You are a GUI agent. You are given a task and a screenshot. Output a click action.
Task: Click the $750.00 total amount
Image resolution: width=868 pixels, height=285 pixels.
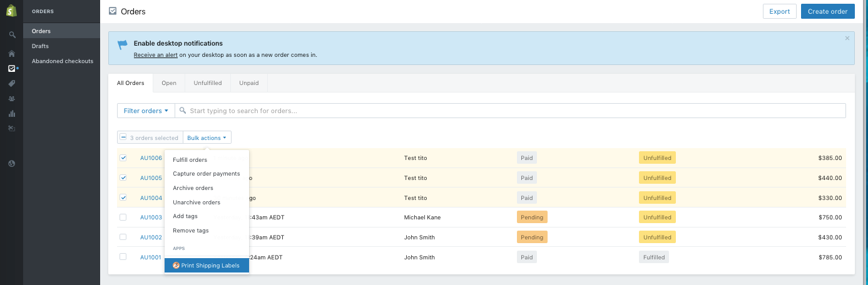click(x=830, y=217)
